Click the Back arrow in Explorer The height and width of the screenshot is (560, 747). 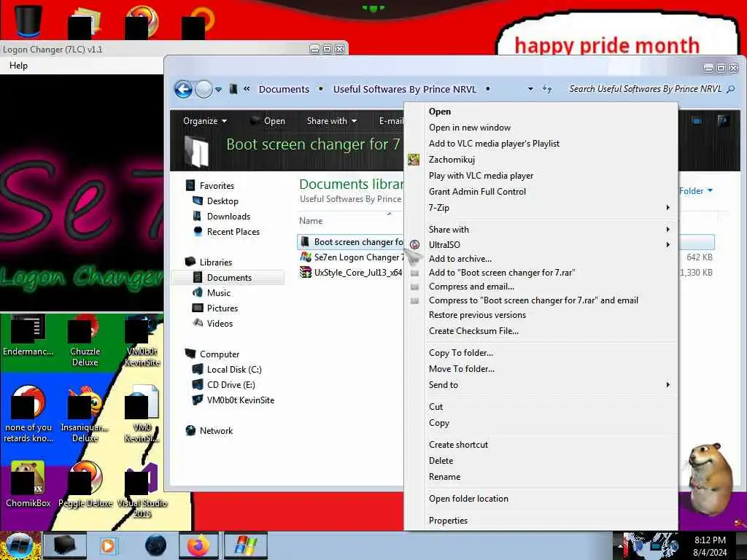pos(183,89)
